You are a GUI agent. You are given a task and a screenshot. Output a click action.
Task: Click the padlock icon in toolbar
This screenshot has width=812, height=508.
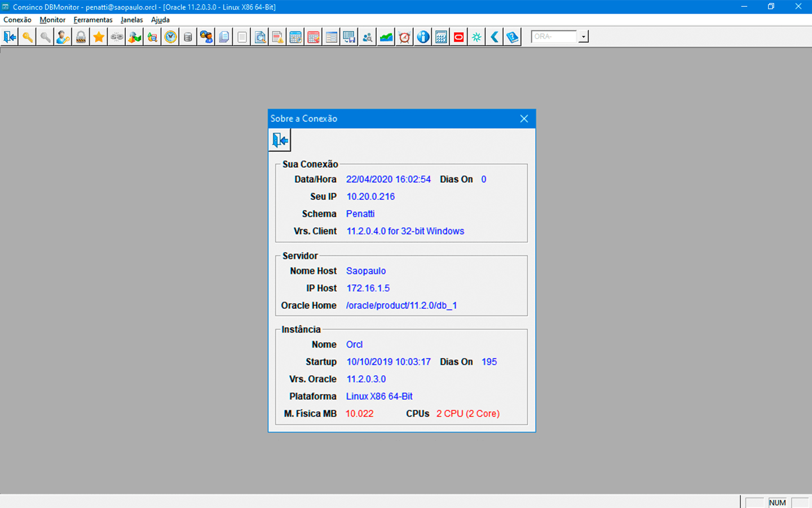pos(81,37)
